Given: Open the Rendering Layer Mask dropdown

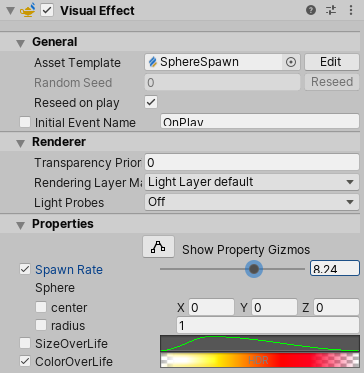Looking at the screenshot, I should pyautogui.click(x=252, y=182).
